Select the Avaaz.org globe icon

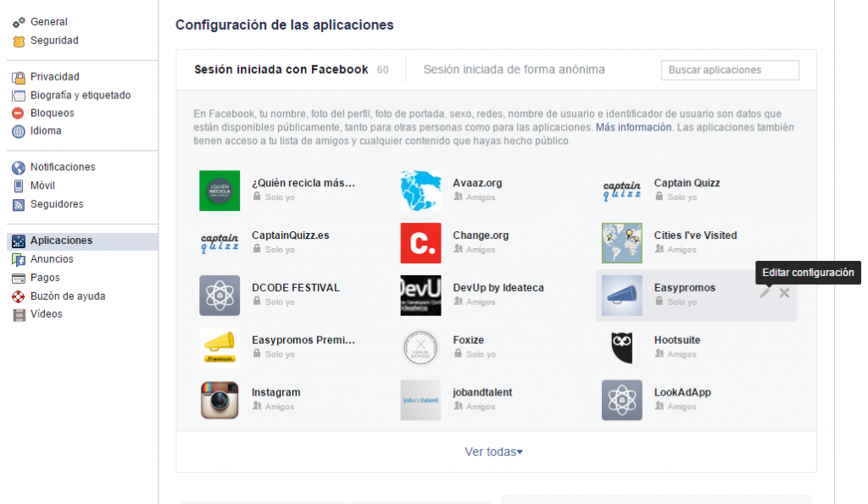click(420, 191)
